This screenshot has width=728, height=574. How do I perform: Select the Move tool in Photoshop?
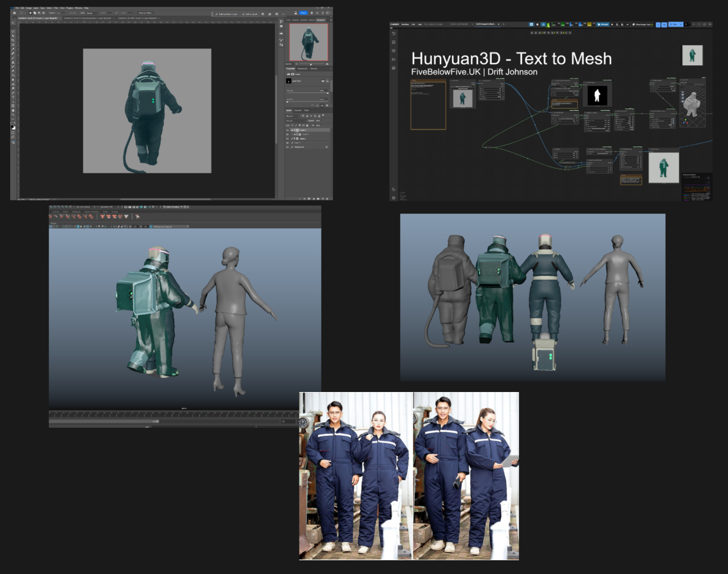tap(13, 22)
